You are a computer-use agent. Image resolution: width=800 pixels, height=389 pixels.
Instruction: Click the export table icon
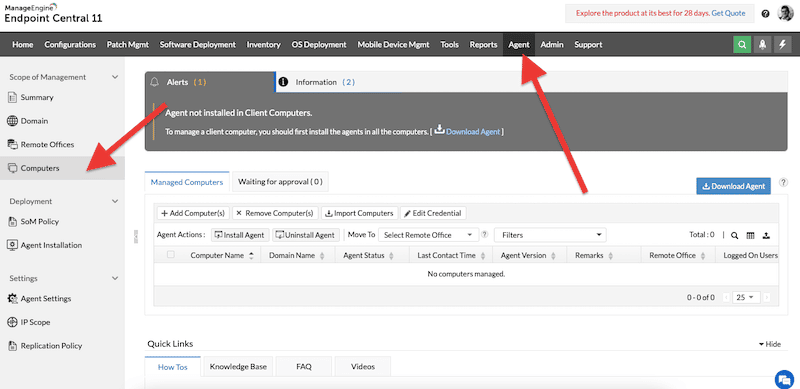coord(766,235)
